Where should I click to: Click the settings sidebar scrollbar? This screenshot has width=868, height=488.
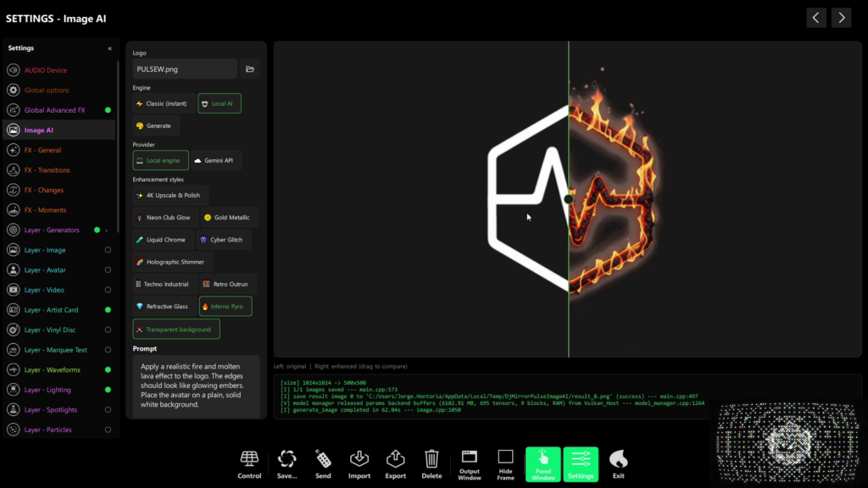point(118,147)
